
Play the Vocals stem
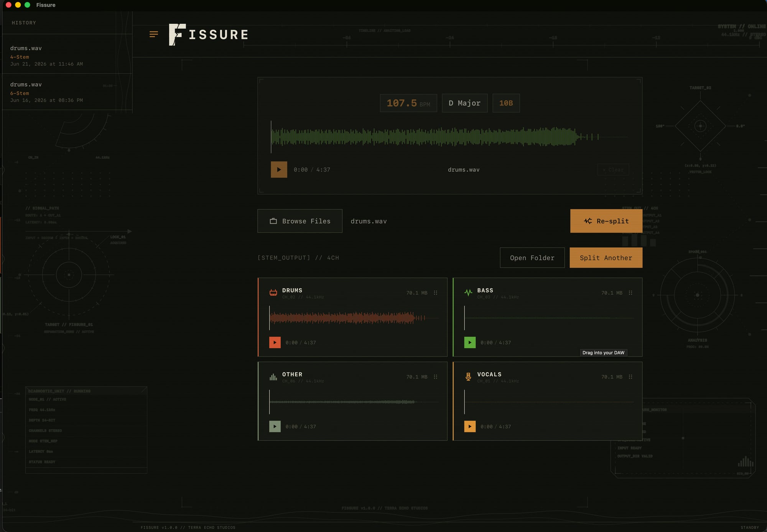coord(470,426)
